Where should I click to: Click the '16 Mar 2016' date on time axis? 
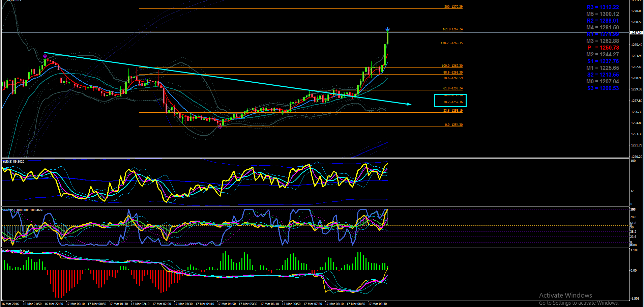click(x=10, y=304)
